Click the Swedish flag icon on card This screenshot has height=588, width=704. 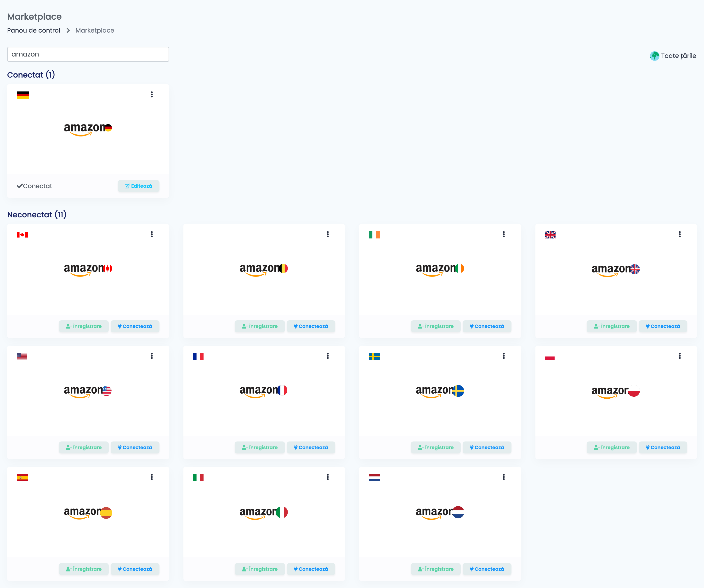coord(375,356)
